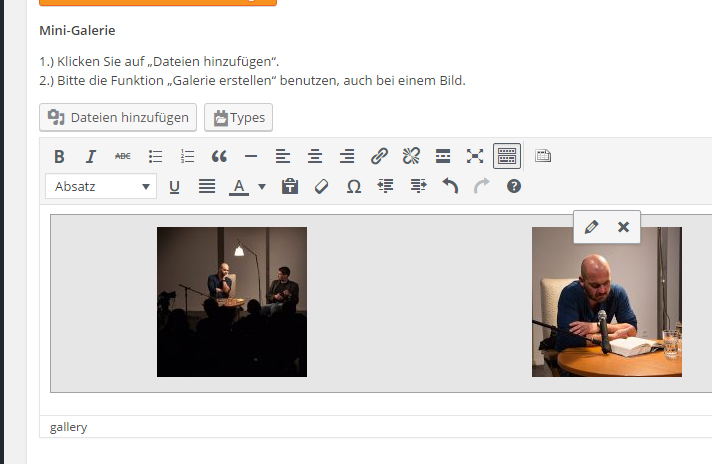This screenshot has width=712, height=464.
Task: Remove link with the unlink icon
Action: pos(411,156)
